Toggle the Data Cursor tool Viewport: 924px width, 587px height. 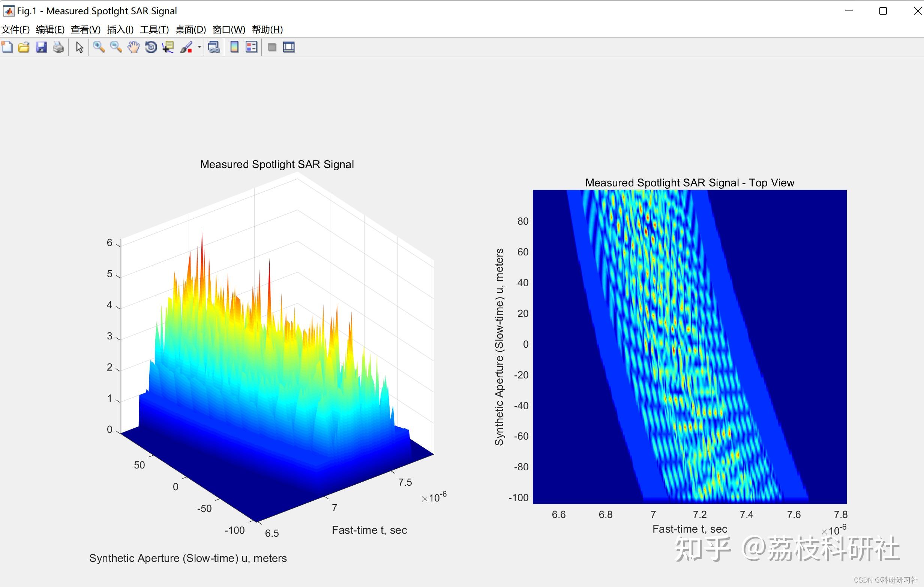click(168, 47)
